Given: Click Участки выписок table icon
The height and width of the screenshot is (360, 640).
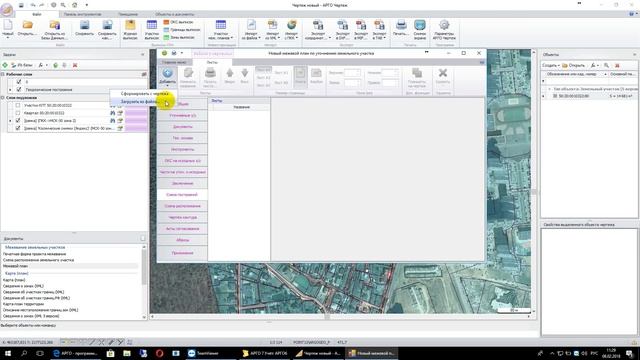Looking at the screenshot, I should (x=152, y=29).
